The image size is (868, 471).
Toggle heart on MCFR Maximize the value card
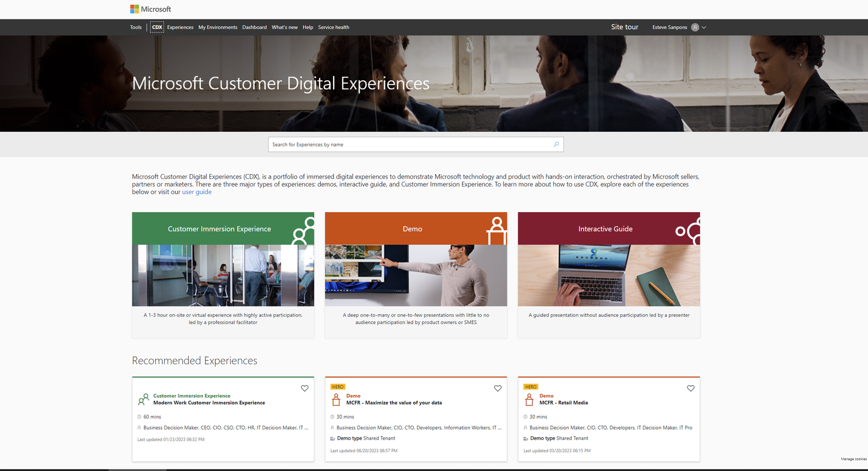[497, 389]
